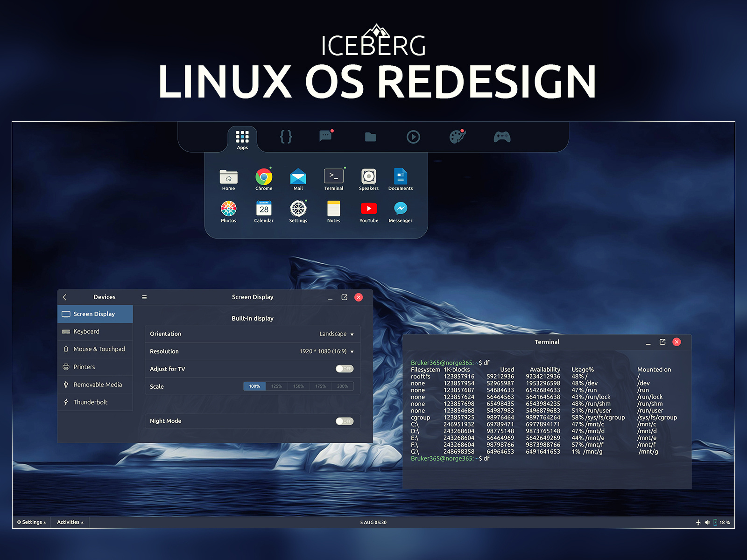Launch YouTube from the app grid
Viewport: 747px width, 560px height.
tap(368, 209)
